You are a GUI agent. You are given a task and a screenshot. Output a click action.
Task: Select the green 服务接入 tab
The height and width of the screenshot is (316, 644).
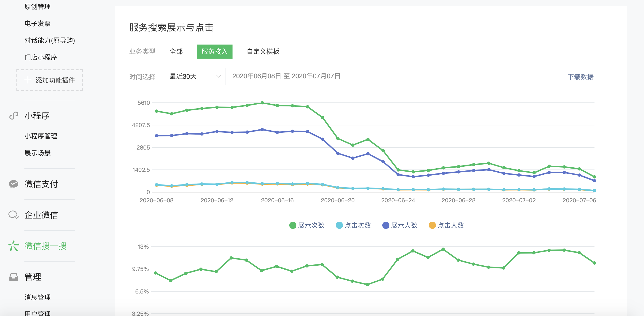point(214,52)
